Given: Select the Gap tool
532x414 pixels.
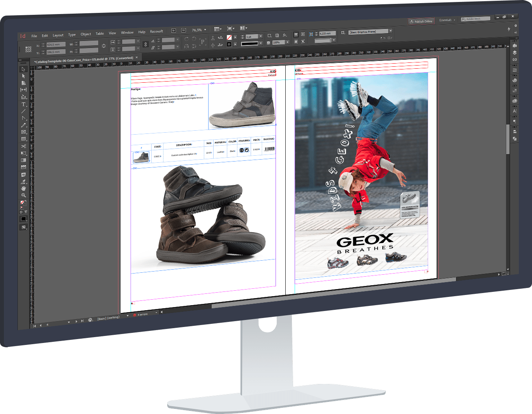Looking at the screenshot, I should click(23, 90).
